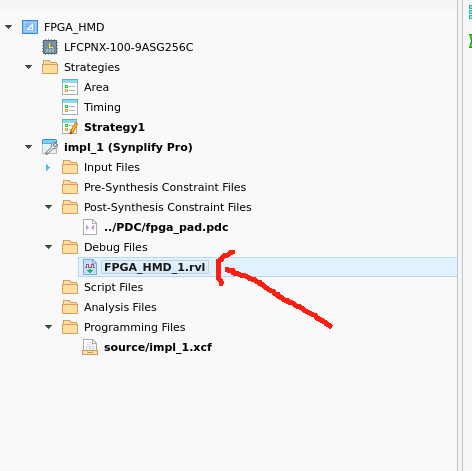The image size is (472, 471).
Task: Select the Programming Files label
Action: coord(134,327)
